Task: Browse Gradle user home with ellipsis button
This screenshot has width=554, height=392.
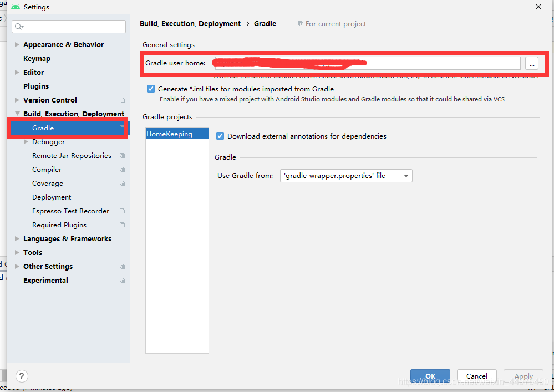Action: pos(532,63)
